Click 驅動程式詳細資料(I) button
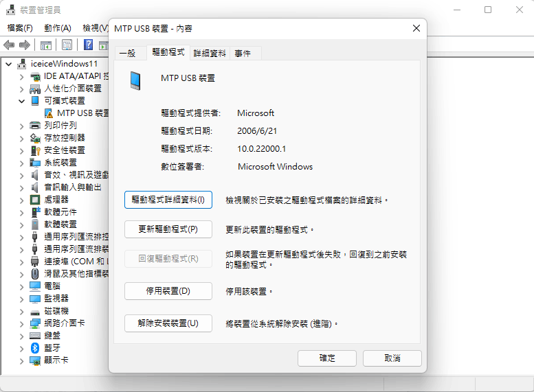The height and width of the screenshot is (392, 534). 168,200
